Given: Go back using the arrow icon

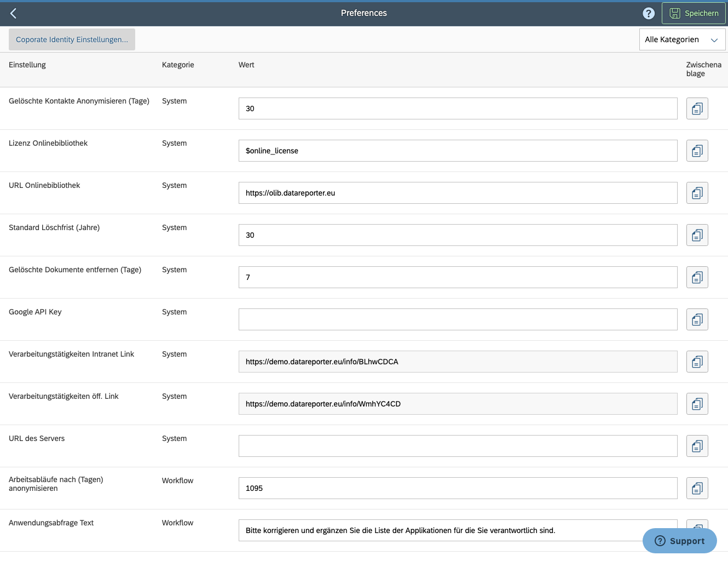Looking at the screenshot, I should click(x=13, y=13).
